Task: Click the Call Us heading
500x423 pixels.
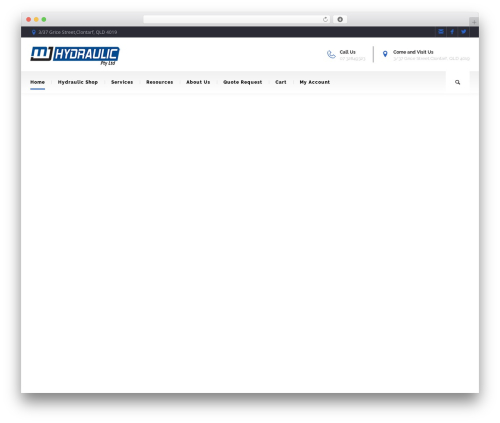Action: 348,52
